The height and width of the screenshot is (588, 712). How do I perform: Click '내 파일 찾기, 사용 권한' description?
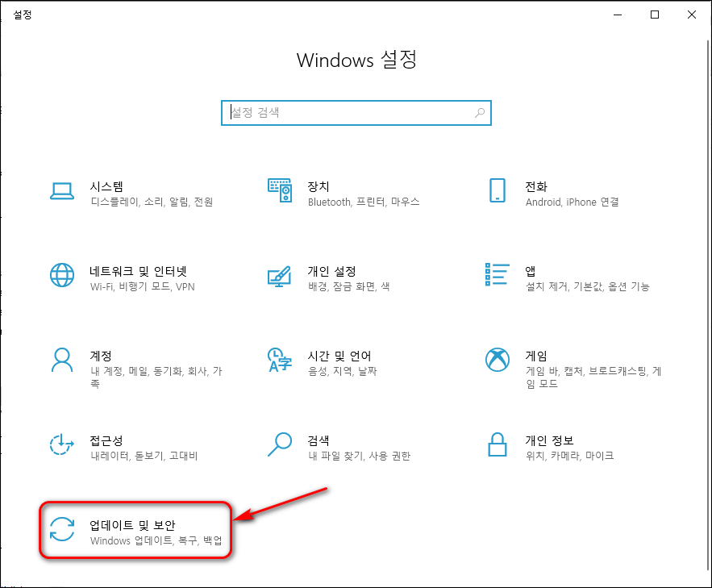point(359,456)
